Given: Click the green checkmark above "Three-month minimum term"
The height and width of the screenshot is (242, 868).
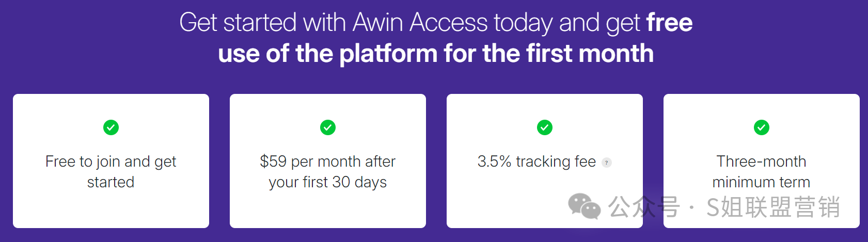Looking at the screenshot, I should pos(762,127).
